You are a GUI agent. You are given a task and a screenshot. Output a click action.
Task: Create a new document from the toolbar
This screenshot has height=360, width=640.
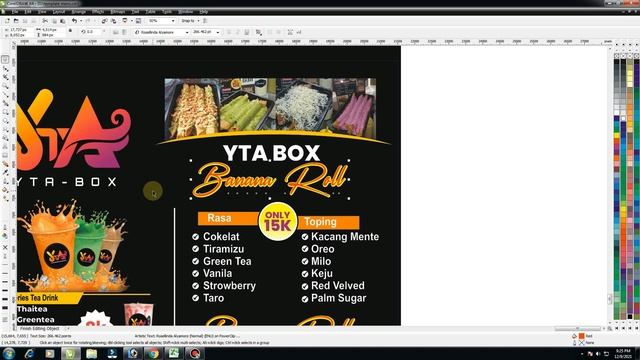pos(7,20)
